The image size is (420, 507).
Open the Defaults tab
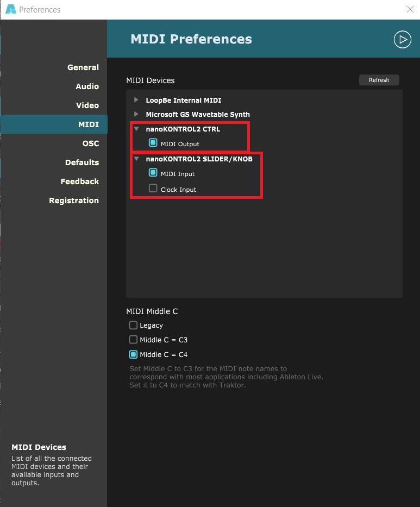[82, 162]
